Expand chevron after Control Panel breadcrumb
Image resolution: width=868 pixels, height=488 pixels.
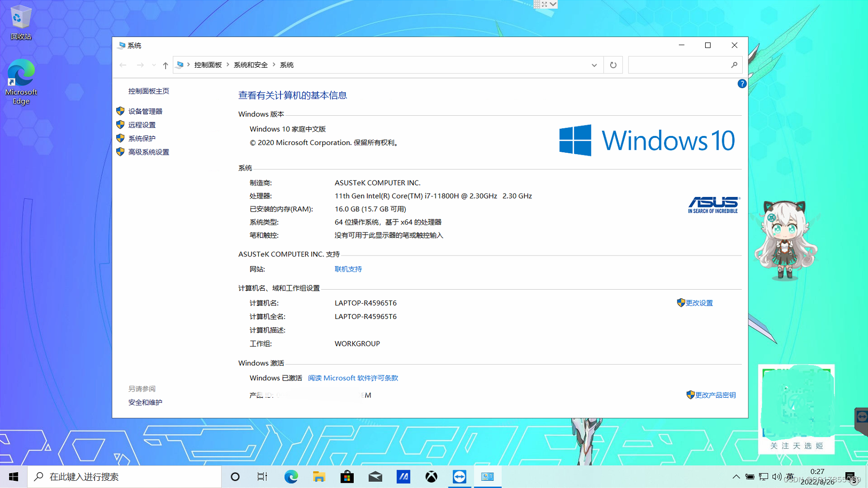click(x=228, y=65)
